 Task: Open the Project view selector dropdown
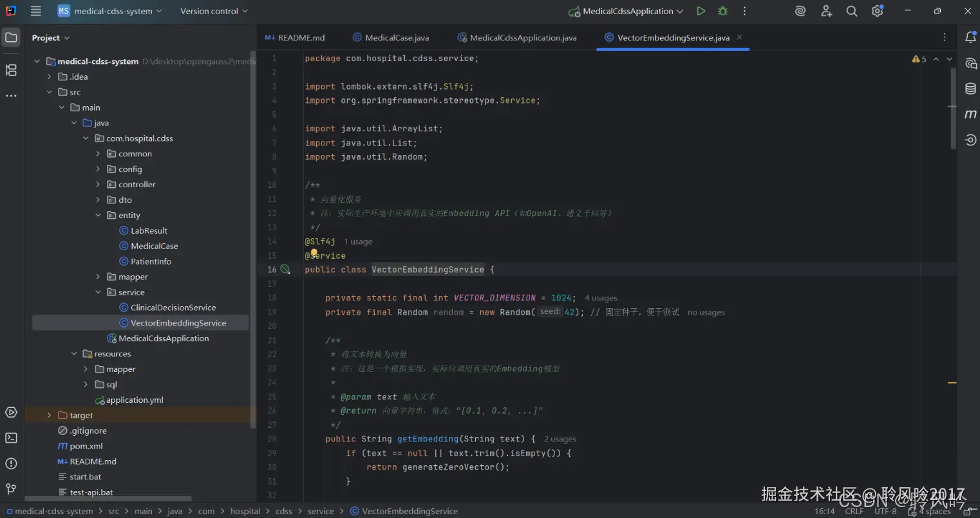pos(51,38)
